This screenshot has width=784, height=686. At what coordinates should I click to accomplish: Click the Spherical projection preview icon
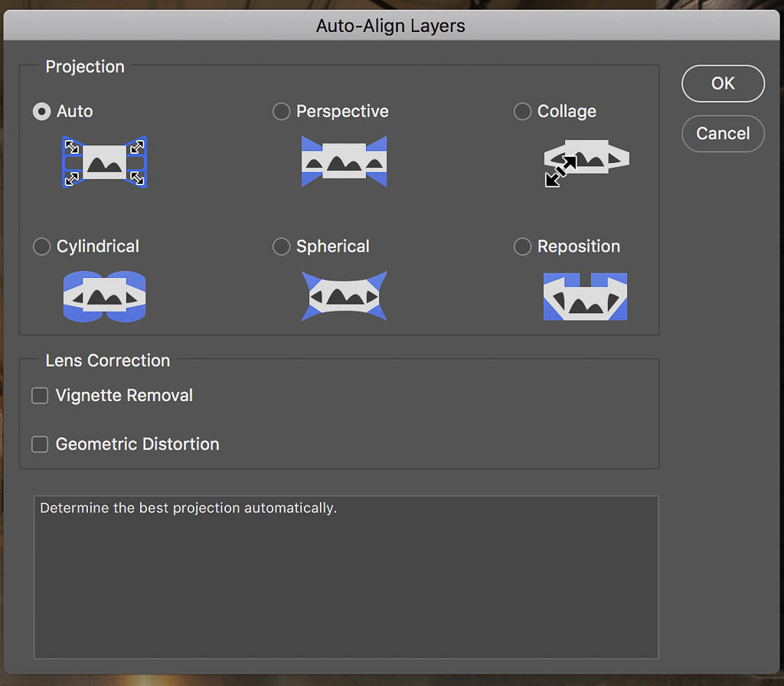click(x=344, y=296)
